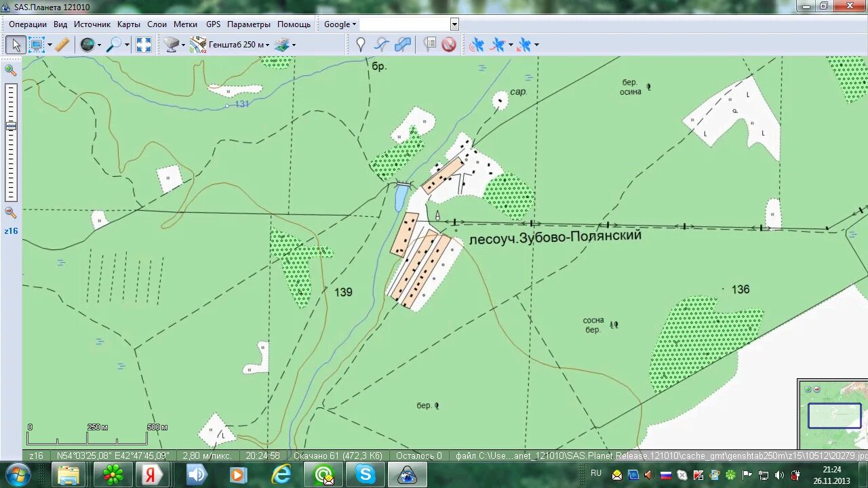The height and width of the screenshot is (488, 868).
Task: Click the 2,80 м/пикс. scale readout
Action: click(x=208, y=455)
